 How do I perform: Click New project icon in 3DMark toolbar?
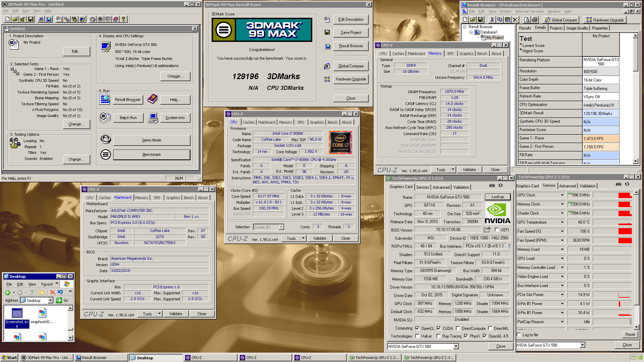pyautogui.click(x=8, y=19)
